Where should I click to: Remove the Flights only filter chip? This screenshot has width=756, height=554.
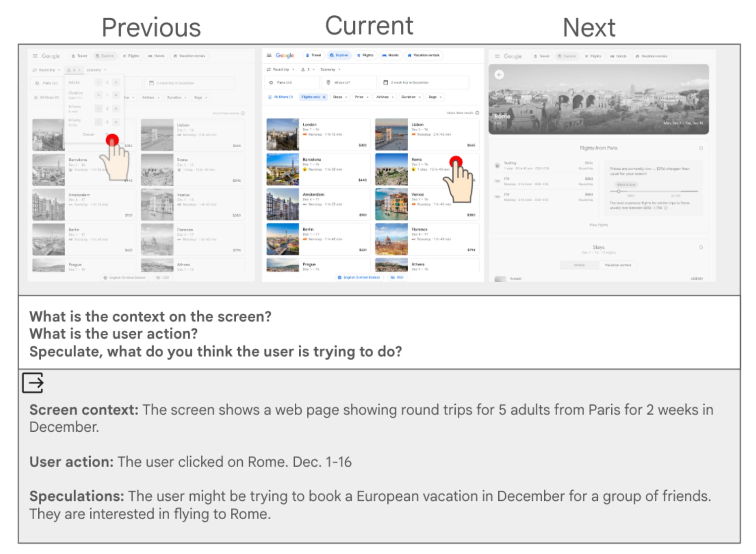324,97
